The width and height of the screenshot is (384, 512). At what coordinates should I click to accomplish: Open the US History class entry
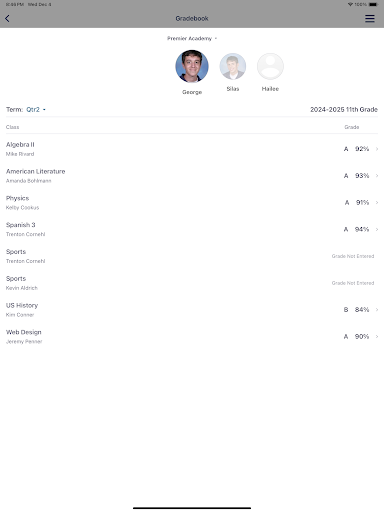192,310
